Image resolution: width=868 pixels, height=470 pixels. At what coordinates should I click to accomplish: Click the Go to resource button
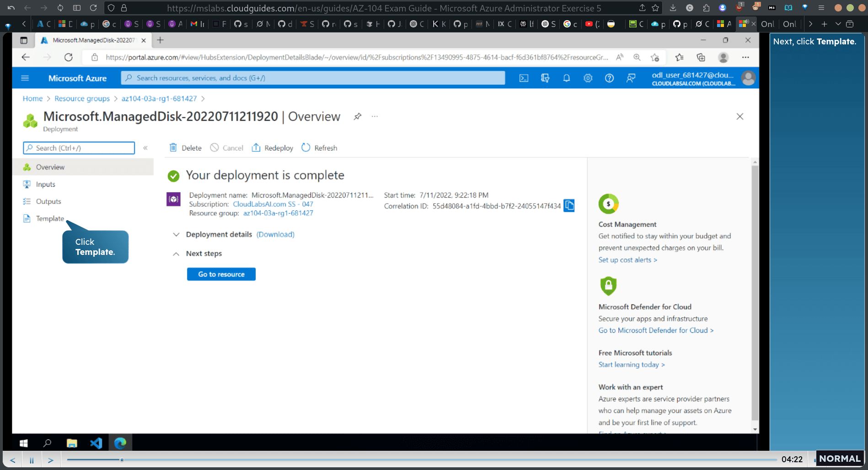click(221, 274)
